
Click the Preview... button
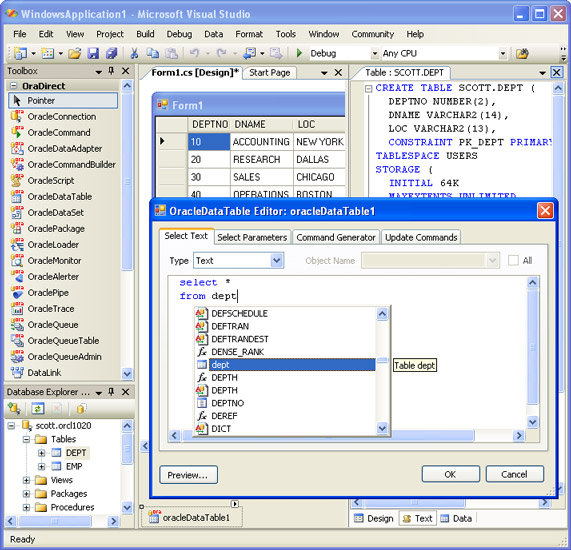coord(188,475)
